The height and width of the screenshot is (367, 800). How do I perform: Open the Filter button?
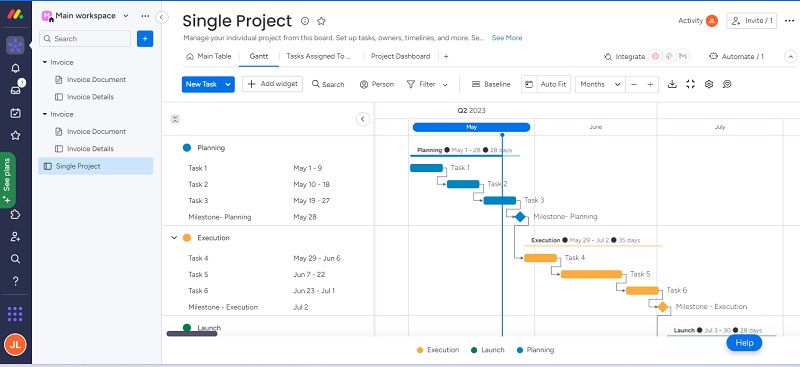point(421,84)
